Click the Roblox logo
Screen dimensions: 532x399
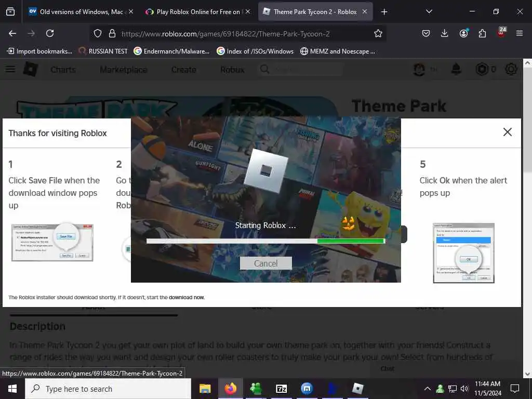click(x=31, y=69)
